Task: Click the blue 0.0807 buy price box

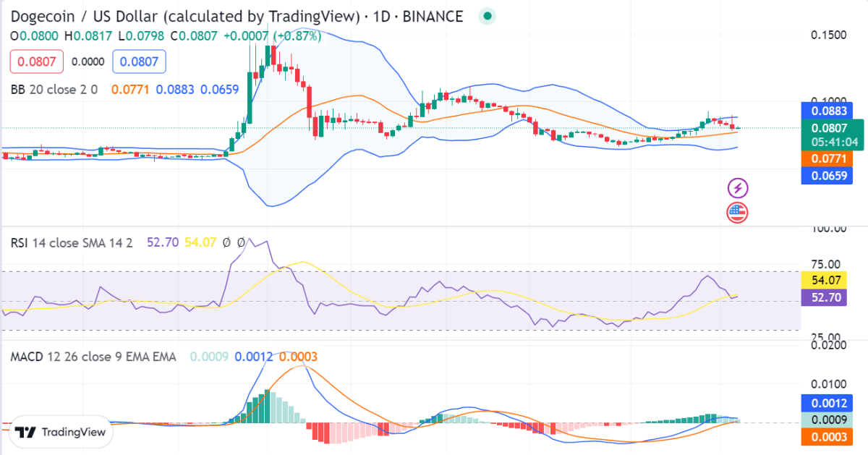Action: [x=139, y=61]
